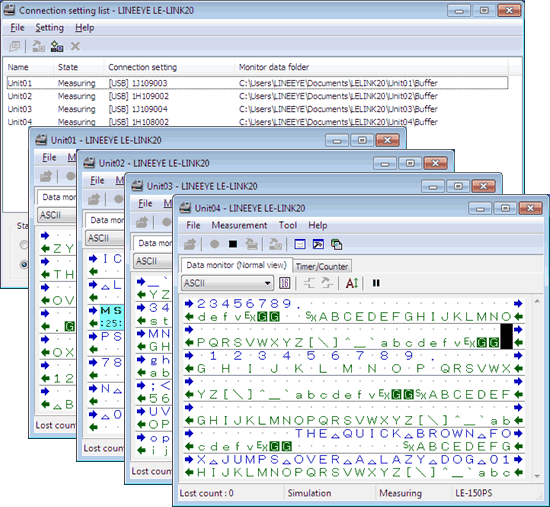Viewport: 550px width, 507px height.
Task: Select the Unit01 row in connection list
Action: click(257, 83)
